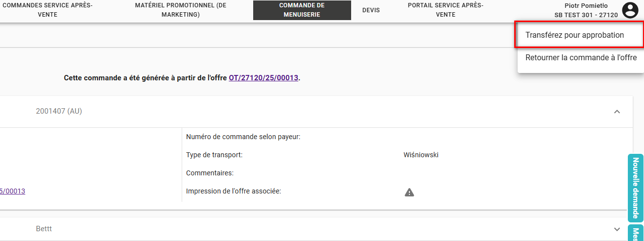This screenshot has width=644, height=241.
Task: Click the SB TEST 301 - 27120 label
Action: [x=586, y=15]
